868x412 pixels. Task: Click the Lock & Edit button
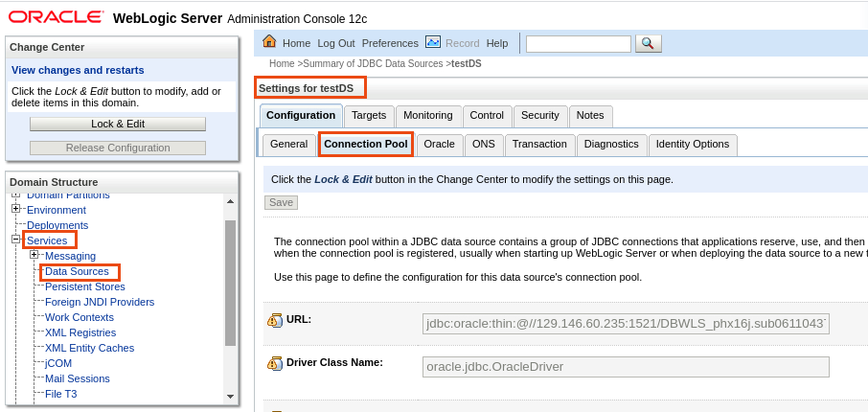coord(118,124)
